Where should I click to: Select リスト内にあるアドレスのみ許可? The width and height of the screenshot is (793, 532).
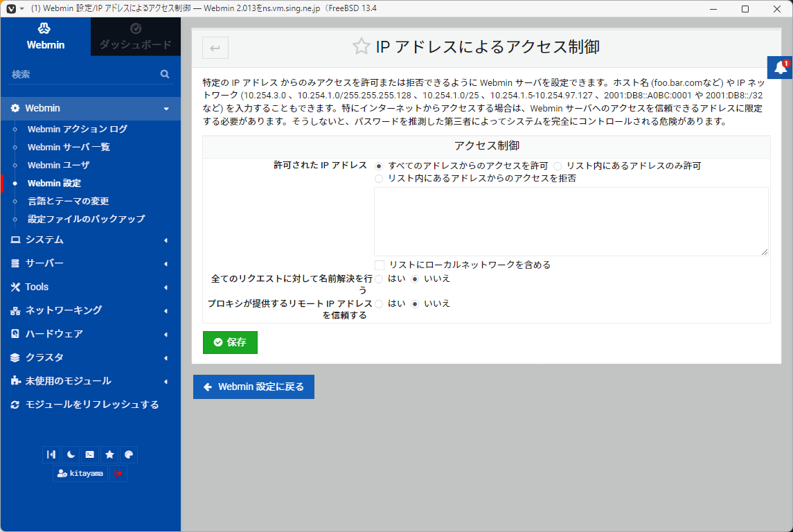click(558, 166)
